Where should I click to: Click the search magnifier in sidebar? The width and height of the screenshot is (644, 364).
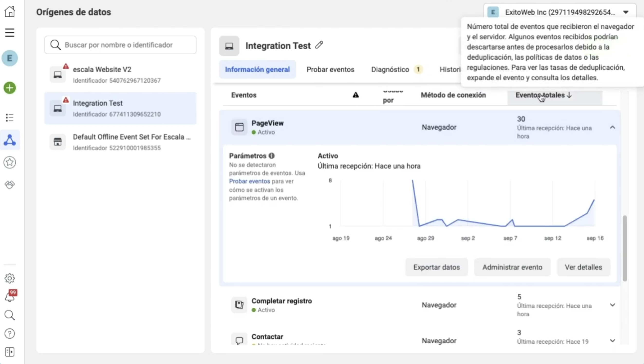10,315
